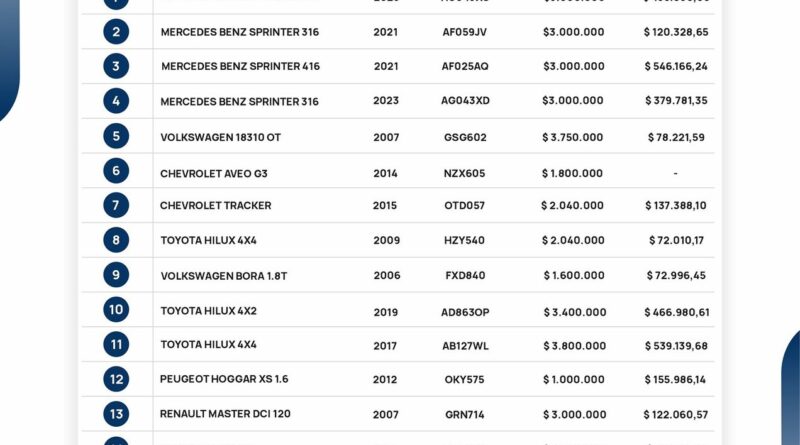800x445 pixels.
Task: Click license plate AF059JV
Action: pyautogui.click(x=465, y=32)
